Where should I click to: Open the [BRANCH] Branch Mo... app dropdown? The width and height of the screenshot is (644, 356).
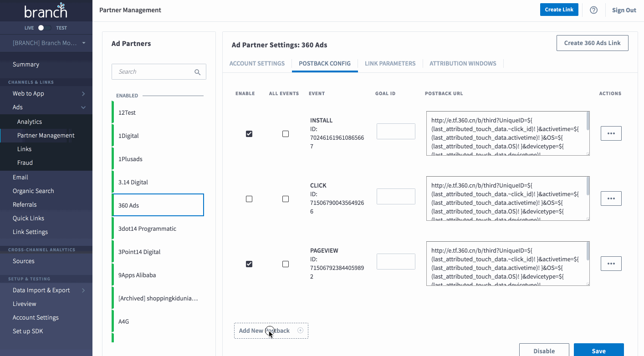[49, 43]
